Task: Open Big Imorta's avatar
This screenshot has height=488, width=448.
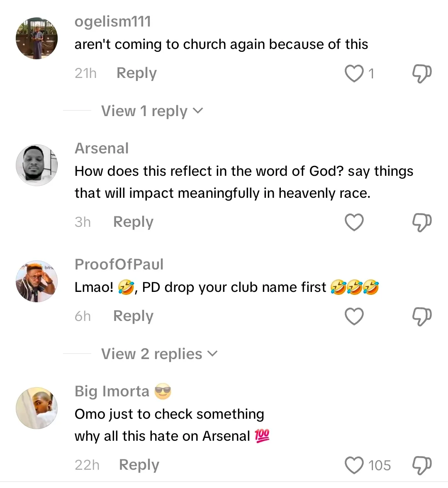Action: (37, 408)
